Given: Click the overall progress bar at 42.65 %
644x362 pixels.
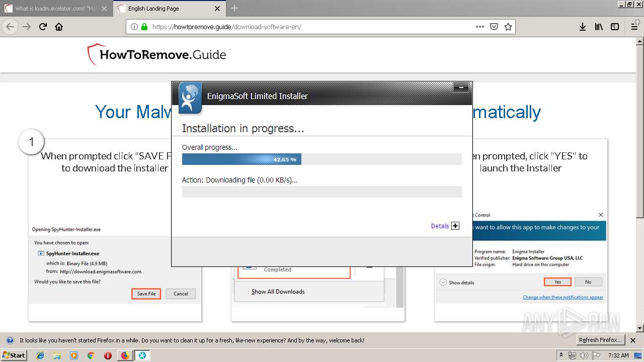Looking at the screenshot, I should (x=321, y=159).
